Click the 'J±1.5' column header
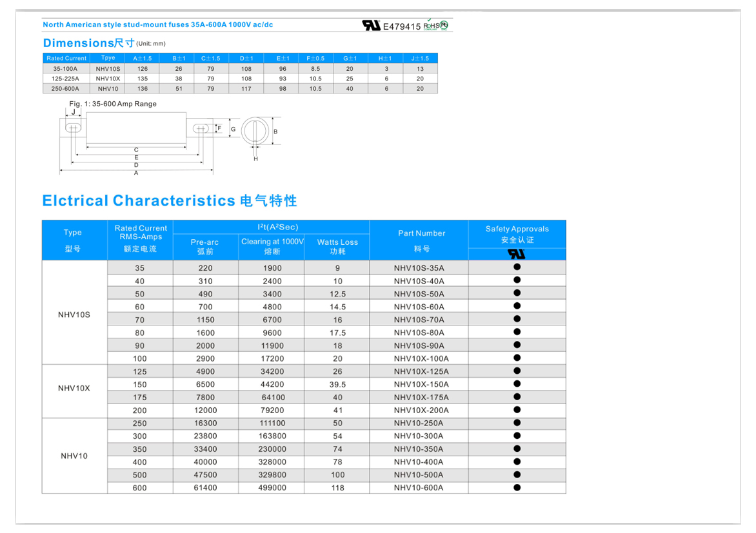 [420, 58]
